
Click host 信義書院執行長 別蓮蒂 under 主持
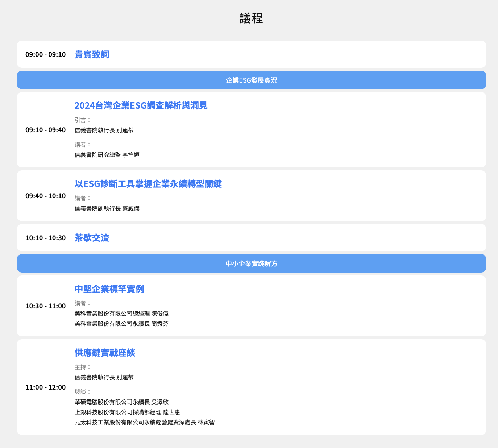pos(104,377)
